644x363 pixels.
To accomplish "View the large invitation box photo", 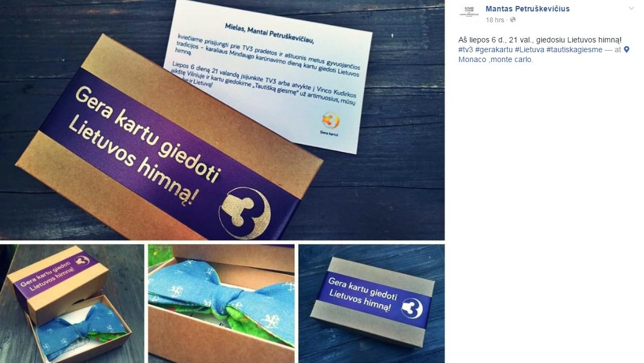I will click(222, 120).
